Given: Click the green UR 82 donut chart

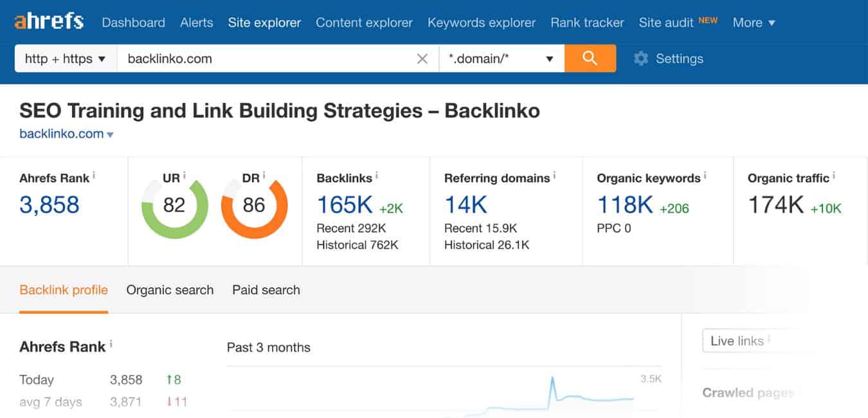Looking at the screenshot, I should (x=174, y=206).
